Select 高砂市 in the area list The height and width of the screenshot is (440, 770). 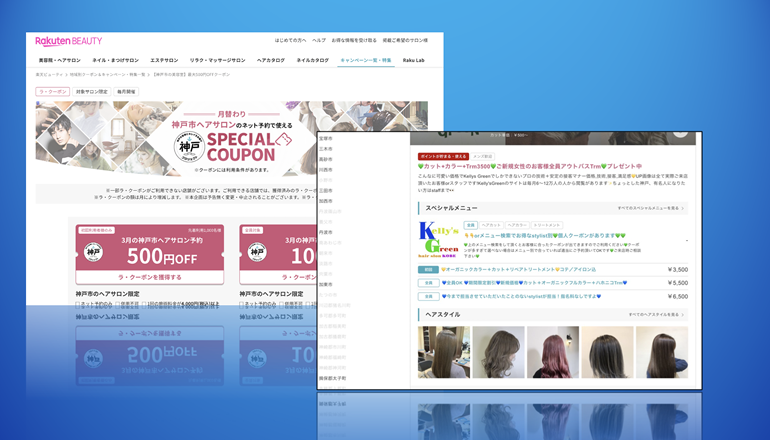[326, 159]
